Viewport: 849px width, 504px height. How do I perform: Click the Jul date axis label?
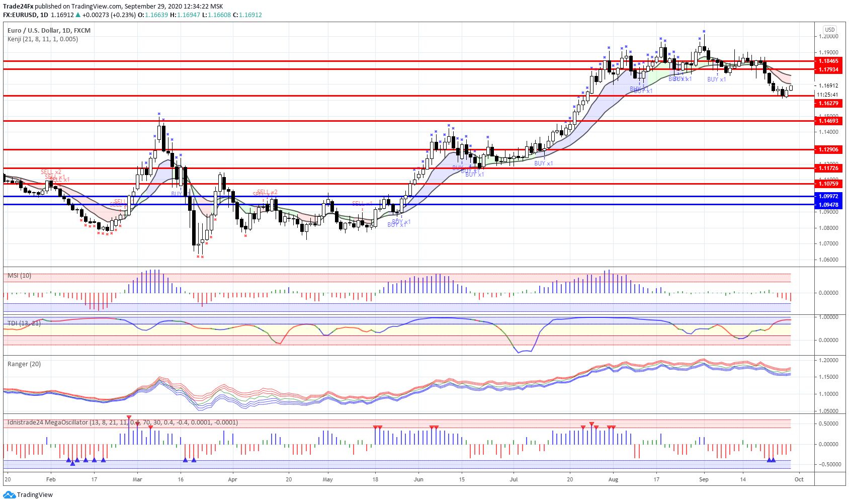(x=514, y=479)
